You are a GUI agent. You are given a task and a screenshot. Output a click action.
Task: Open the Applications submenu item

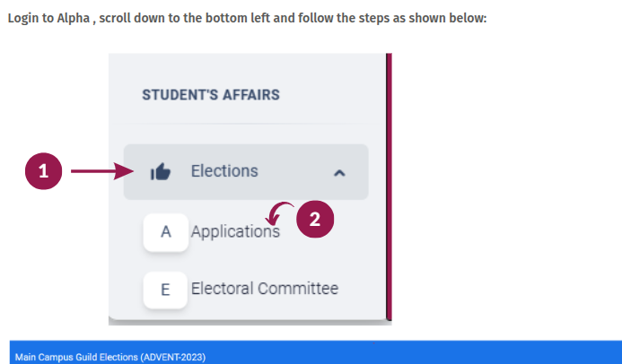click(235, 231)
